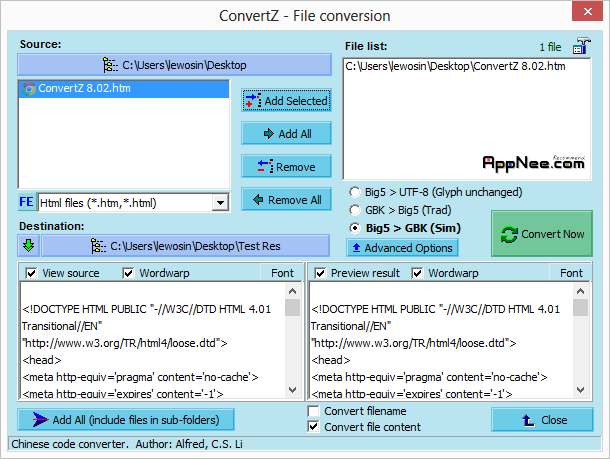Screen dimensions: 610x459
Task: Click the Remove button
Action: [x=286, y=166]
